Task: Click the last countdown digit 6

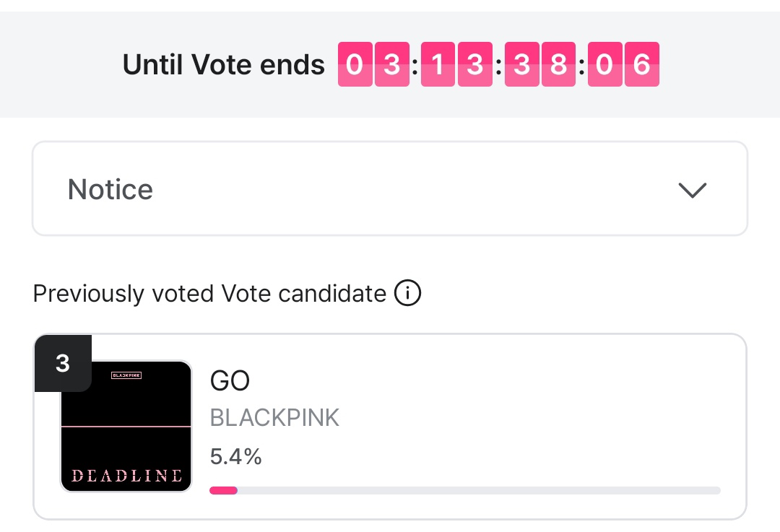Action: (641, 65)
